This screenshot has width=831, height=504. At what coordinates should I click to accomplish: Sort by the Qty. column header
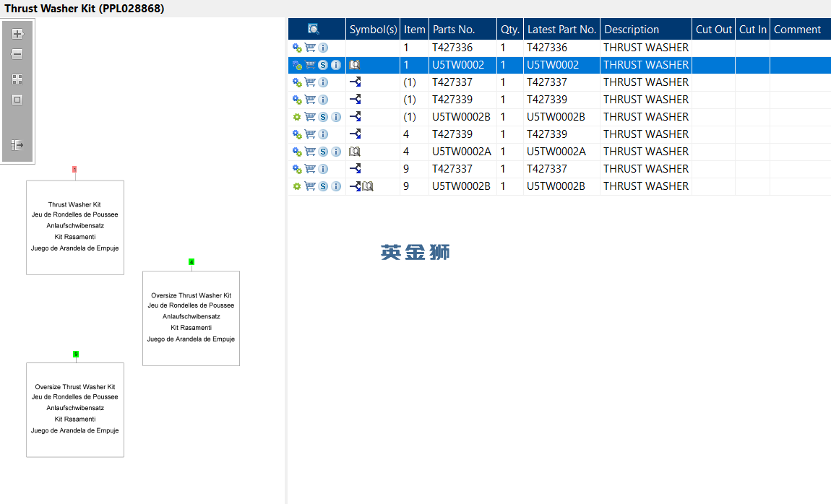(510, 29)
